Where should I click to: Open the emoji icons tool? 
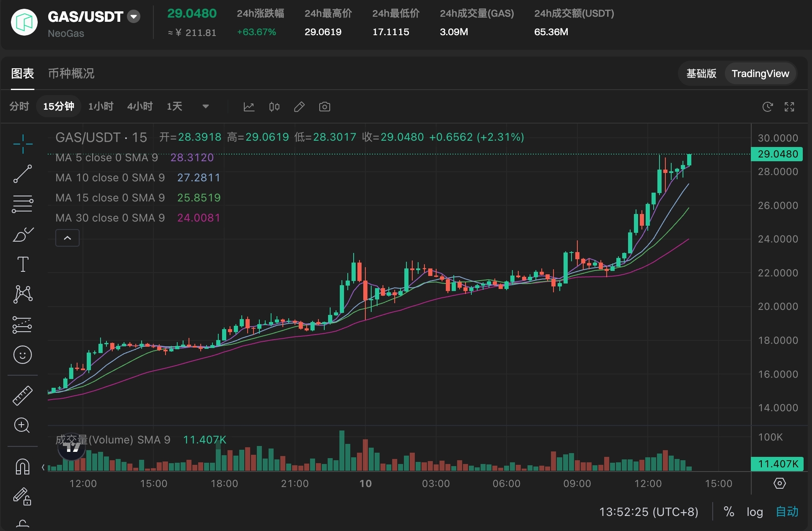(23, 355)
